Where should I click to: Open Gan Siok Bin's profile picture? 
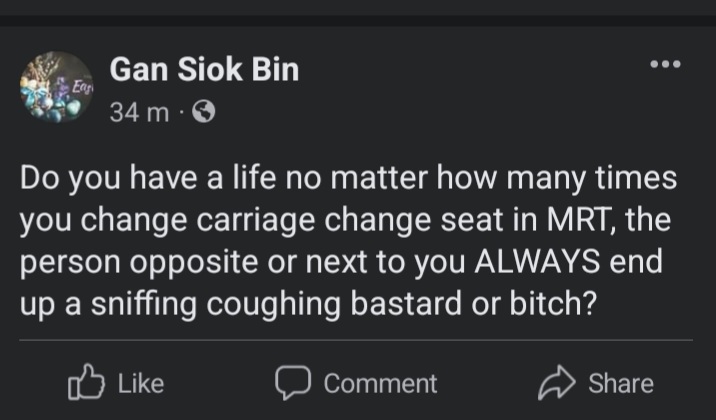(x=56, y=88)
